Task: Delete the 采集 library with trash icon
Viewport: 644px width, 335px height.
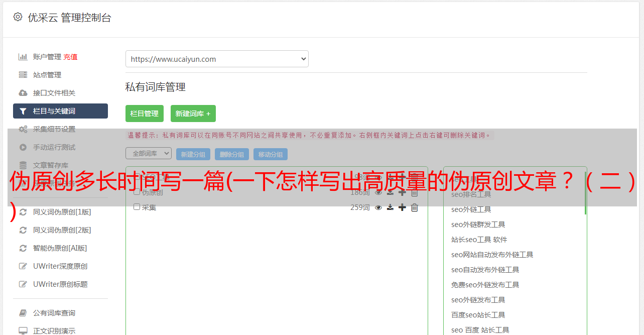Action: coord(414,207)
